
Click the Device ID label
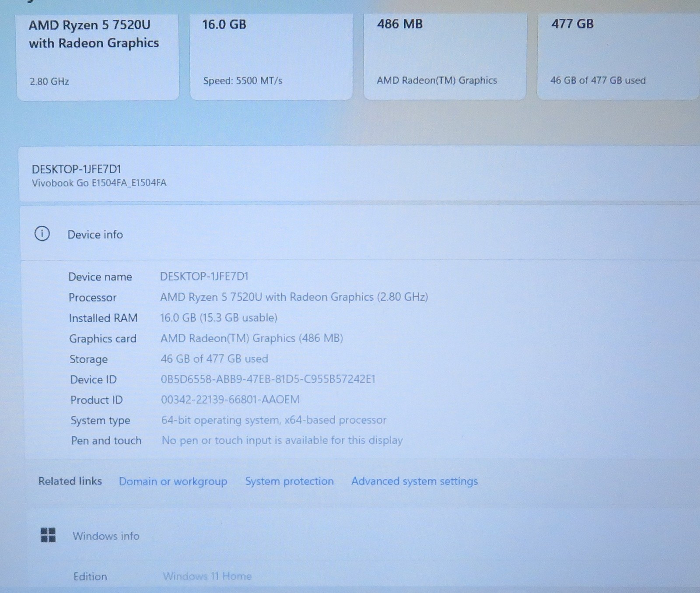[94, 379]
